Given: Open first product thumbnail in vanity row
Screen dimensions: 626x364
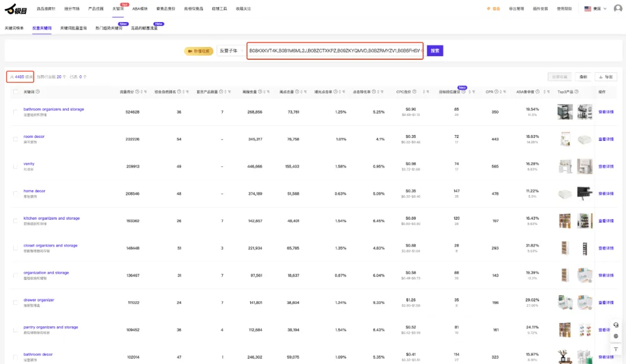Looking at the screenshot, I should pyautogui.click(x=565, y=166).
